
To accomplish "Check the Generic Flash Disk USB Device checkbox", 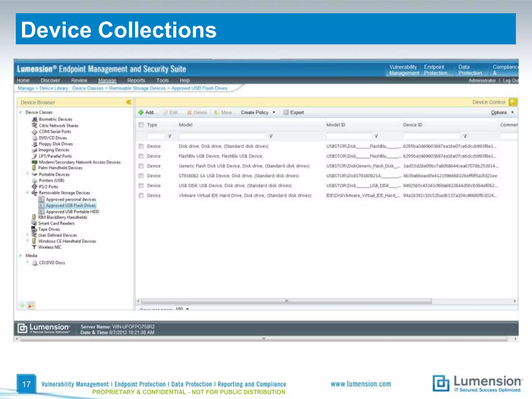I will tap(141, 166).
